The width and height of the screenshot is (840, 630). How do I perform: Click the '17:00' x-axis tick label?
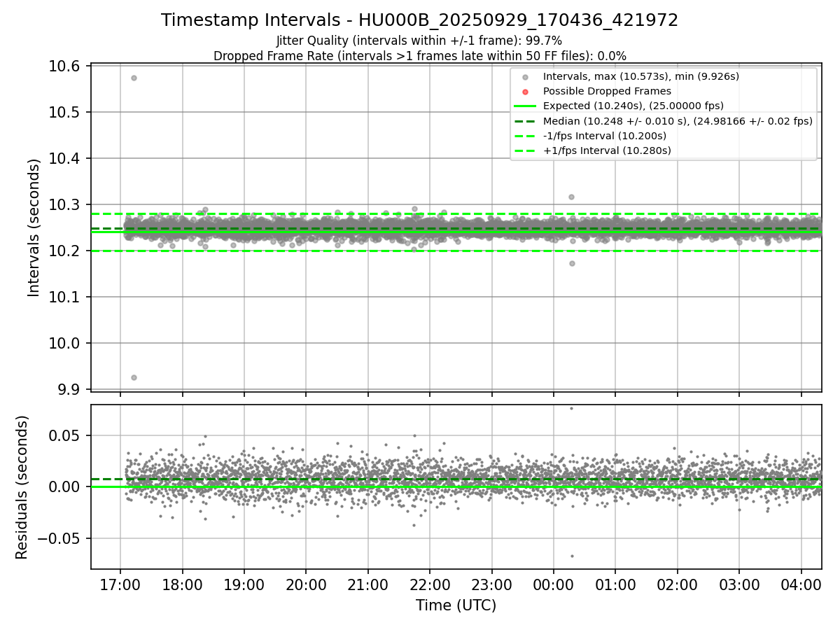coord(120,584)
